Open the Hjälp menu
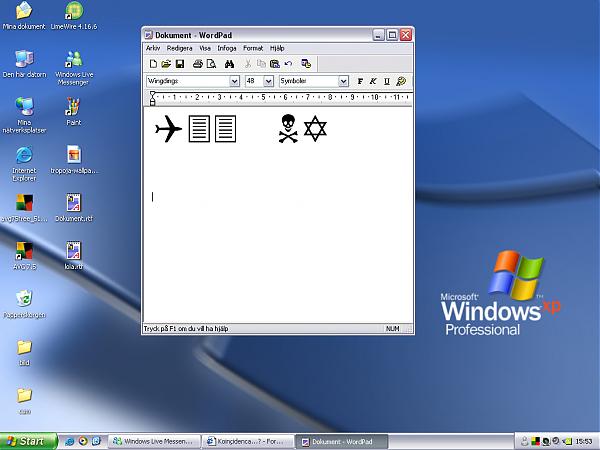Viewport: 600px width, 450px height. [x=277, y=48]
